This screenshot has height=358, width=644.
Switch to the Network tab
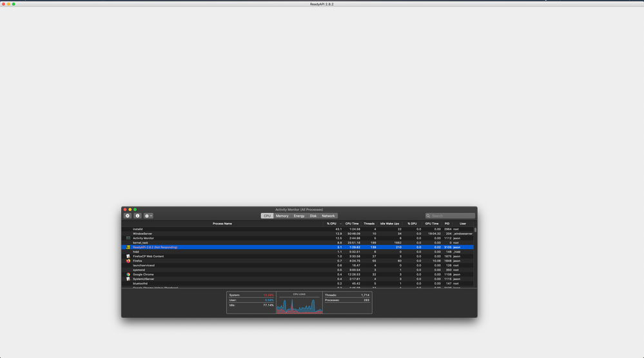click(x=328, y=216)
